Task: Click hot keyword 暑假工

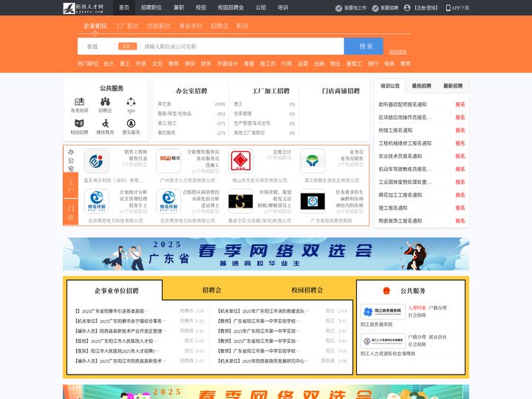Action: [x=354, y=64]
